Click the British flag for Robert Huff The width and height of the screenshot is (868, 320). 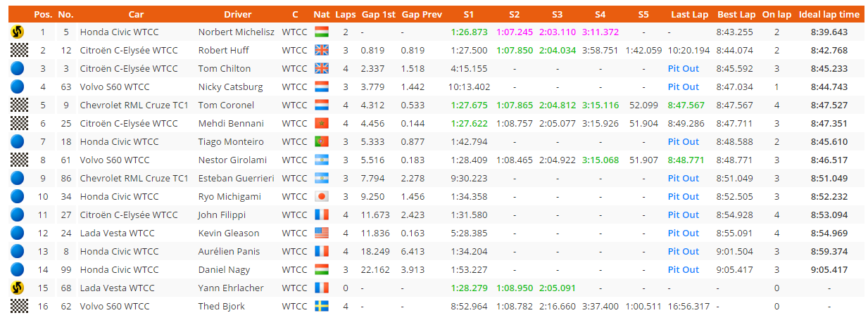click(321, 51)
